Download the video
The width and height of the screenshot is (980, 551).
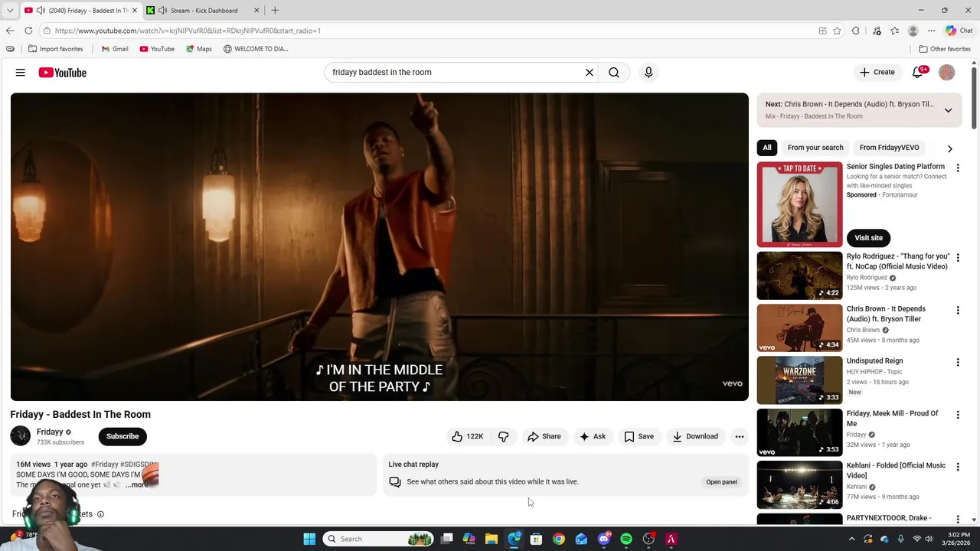point(695,436)
